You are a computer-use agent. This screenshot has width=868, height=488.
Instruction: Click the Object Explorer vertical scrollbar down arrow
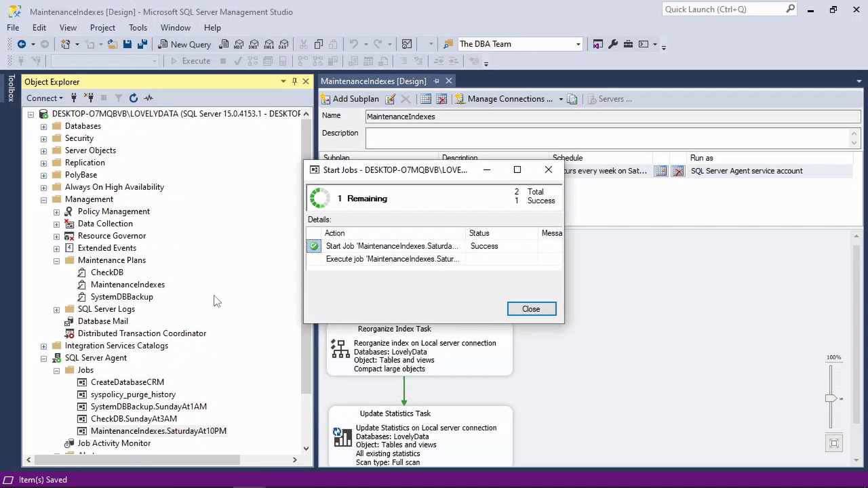tap(306, 448)
